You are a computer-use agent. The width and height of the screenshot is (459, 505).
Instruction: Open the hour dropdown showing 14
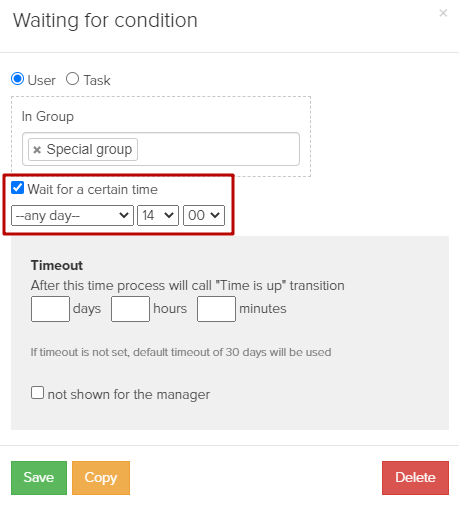158,216
